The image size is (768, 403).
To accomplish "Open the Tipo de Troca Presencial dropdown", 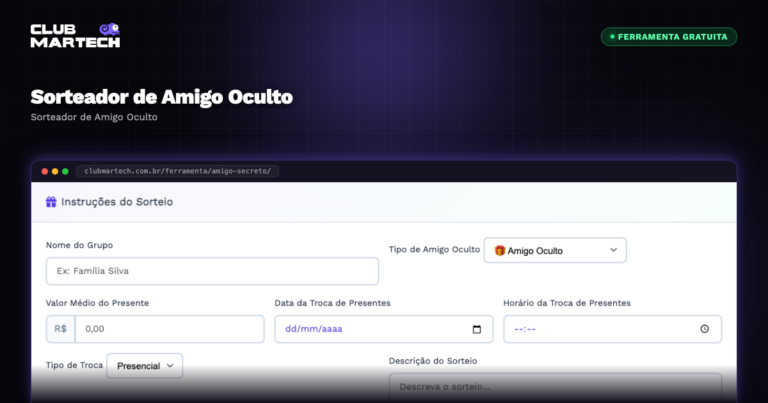I will point(144,366).
